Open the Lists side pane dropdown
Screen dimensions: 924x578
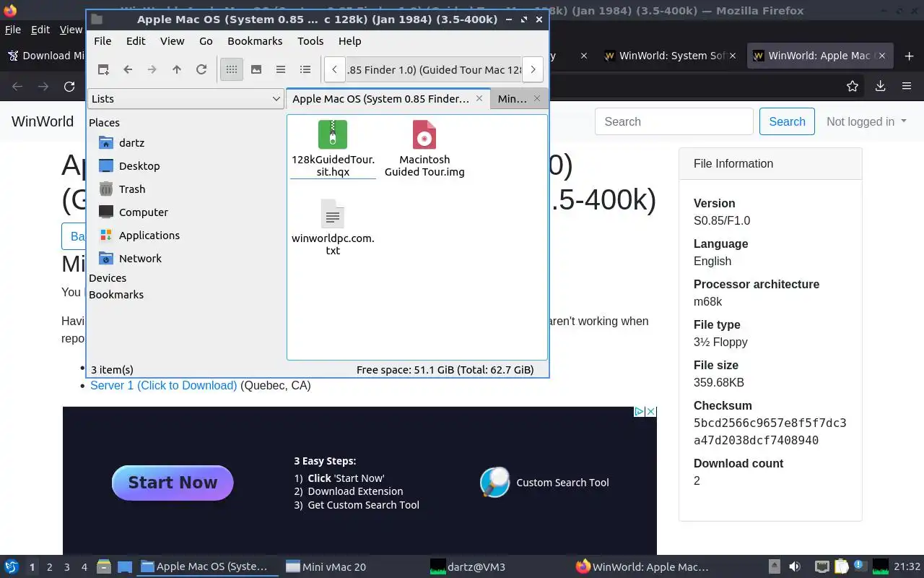[186, 99]
